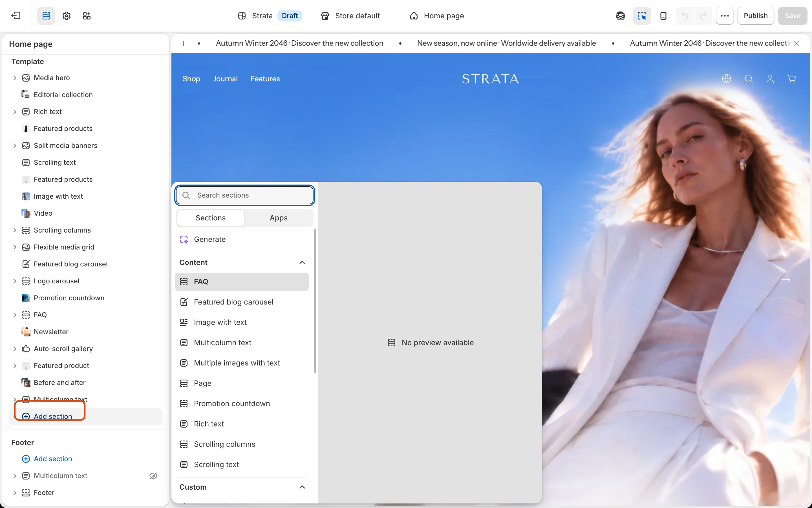Open the cart icon in store header

tap(792, 79)
